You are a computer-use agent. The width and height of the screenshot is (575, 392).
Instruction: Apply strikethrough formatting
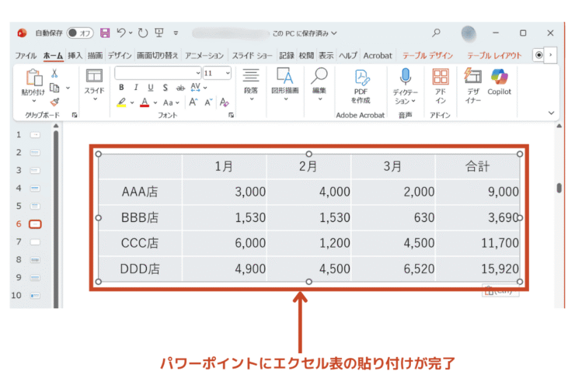180,88
